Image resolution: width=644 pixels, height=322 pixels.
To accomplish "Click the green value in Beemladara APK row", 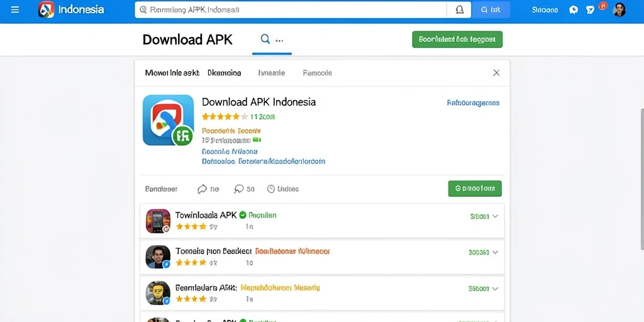I will coord(479,289).
